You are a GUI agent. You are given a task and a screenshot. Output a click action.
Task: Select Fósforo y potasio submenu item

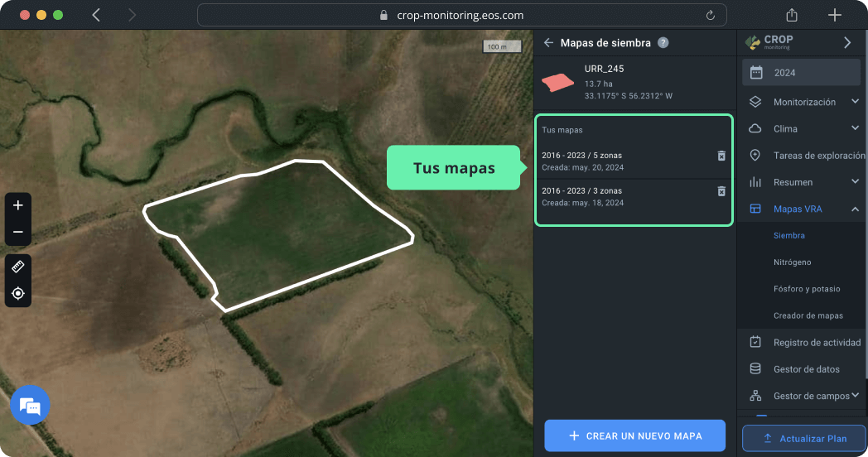[806, 289]
